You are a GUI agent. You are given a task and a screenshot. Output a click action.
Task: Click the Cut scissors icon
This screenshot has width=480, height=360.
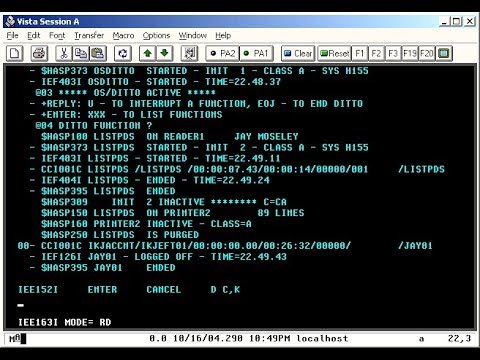(x=64, y=53)
